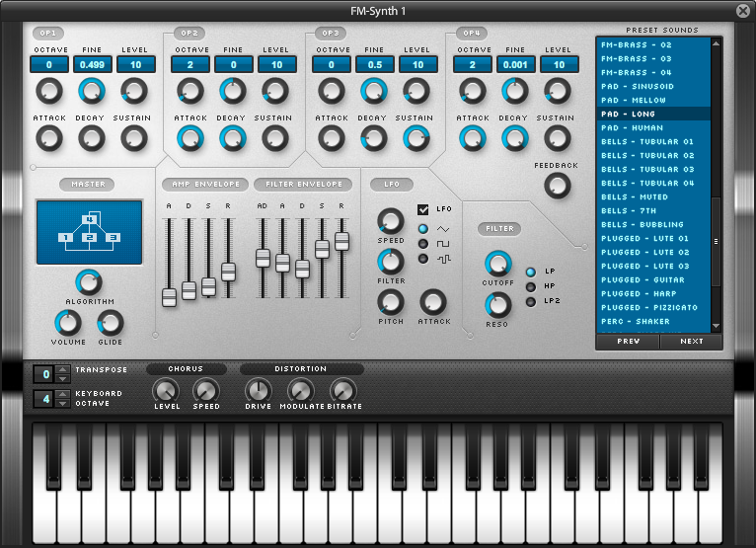Select preset PAD - SINUSOID

[653, 86]
